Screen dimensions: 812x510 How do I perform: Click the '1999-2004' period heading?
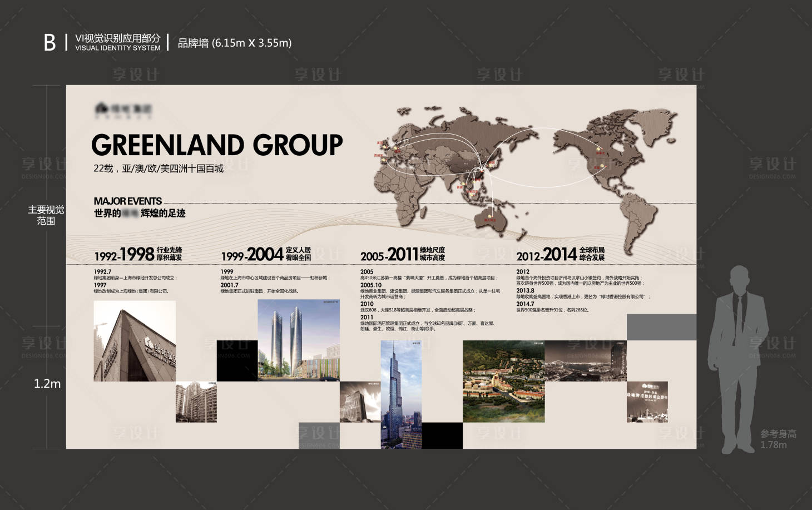click(252, 254)
